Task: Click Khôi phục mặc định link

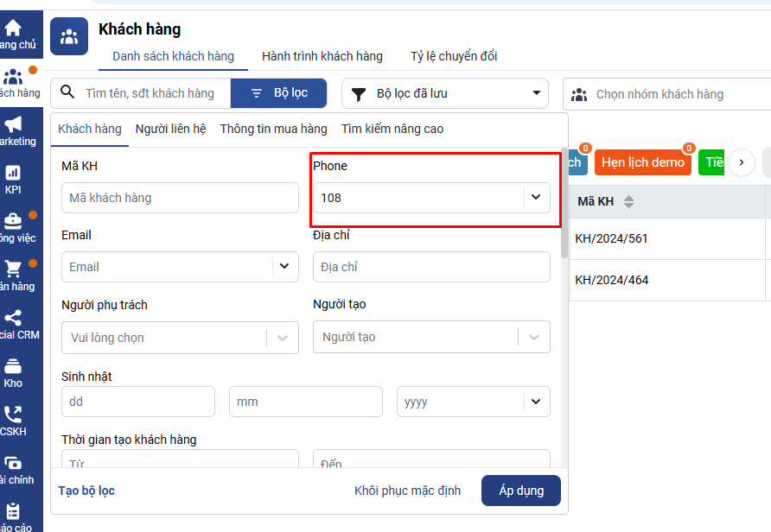Action: click(x=407, y=491)
